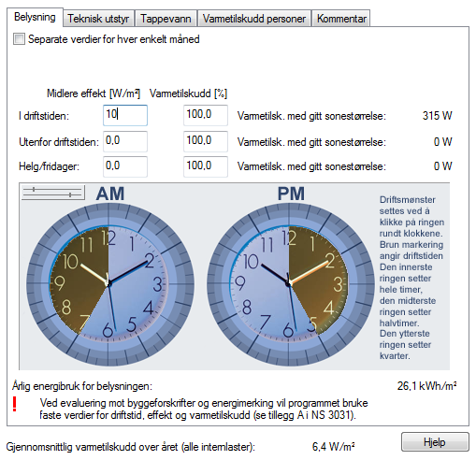Viewport: 476px width, 460px height.
Task: Open the Teknisk utstyr tab
Action: tap(98, 19)
